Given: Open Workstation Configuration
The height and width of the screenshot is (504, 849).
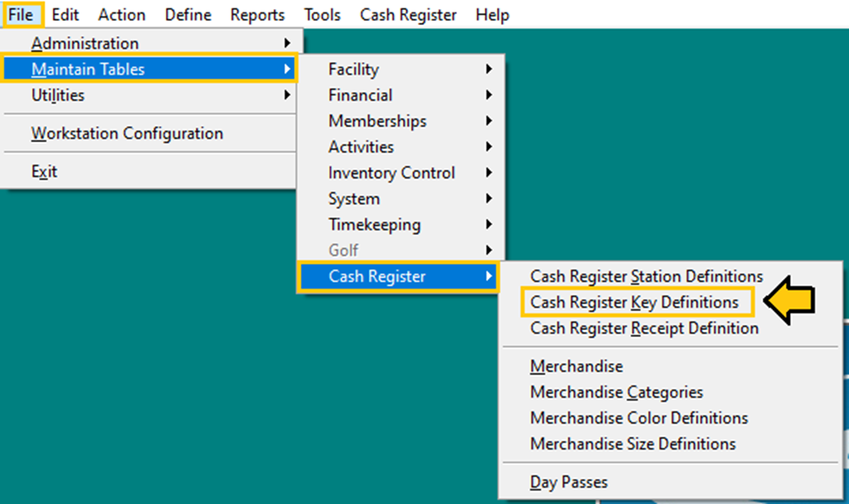Looking at the screenshot, I should (127, 133).
